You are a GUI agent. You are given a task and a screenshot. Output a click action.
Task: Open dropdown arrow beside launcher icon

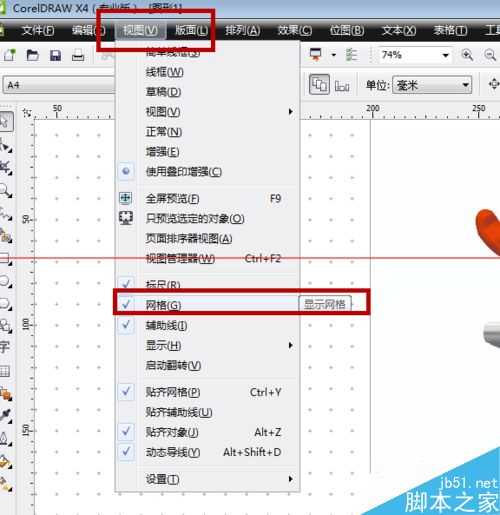[334, 55]
